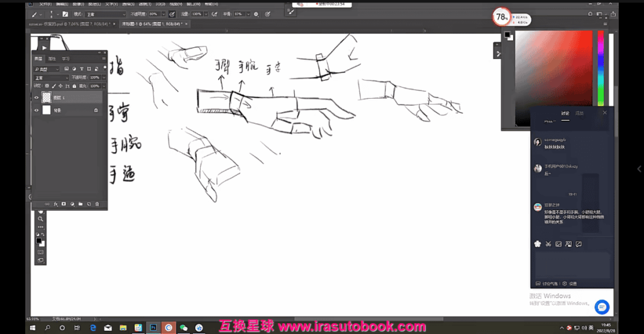This screenshot has height=334, width=644.
Task: Click the scissors icon in chat panel
Action: pos(548,244)
